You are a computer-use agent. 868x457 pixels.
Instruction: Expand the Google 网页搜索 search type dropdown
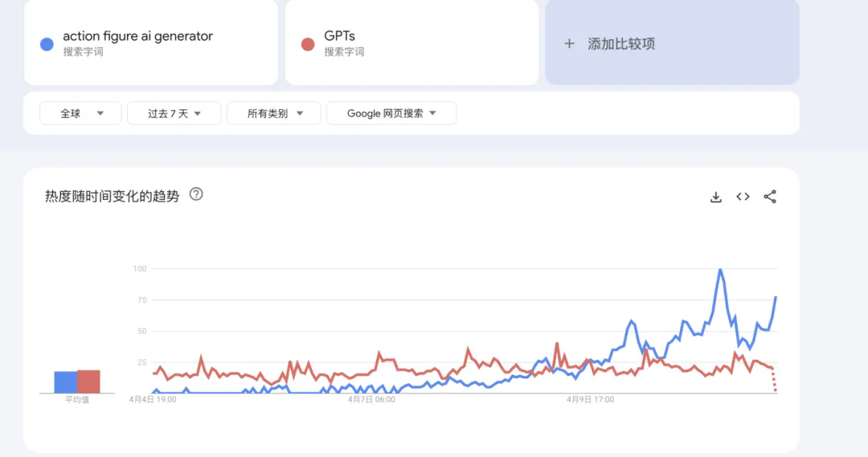pos(391,113)
